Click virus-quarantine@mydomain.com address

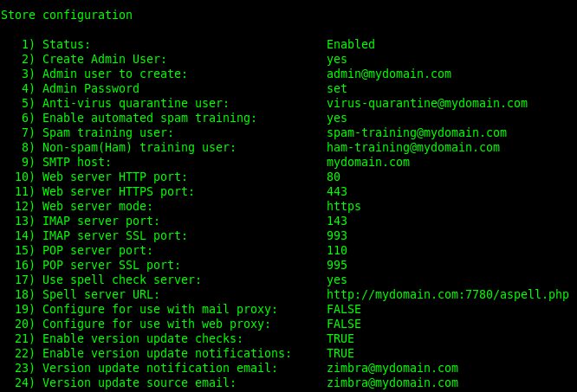tap(427, 104)
